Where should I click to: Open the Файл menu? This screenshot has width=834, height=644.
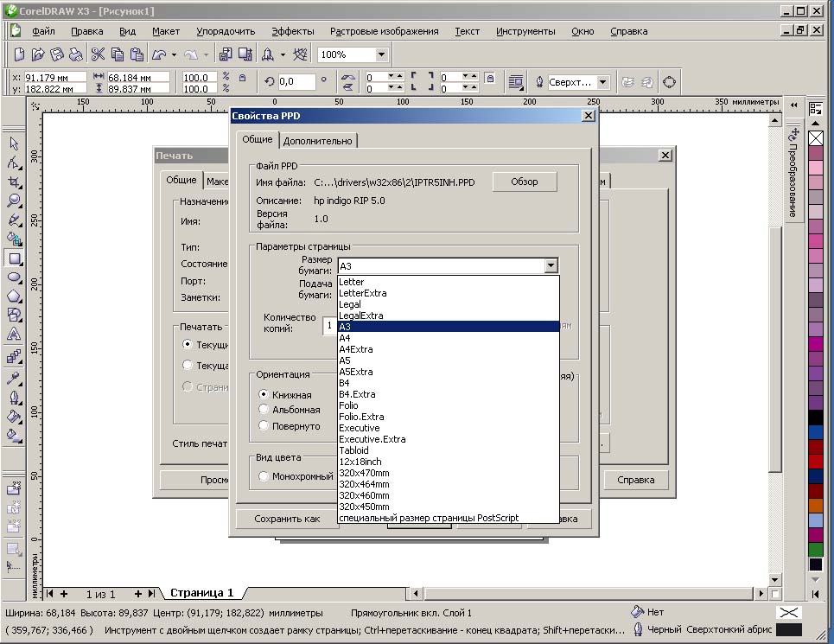(x=43, y=31)
